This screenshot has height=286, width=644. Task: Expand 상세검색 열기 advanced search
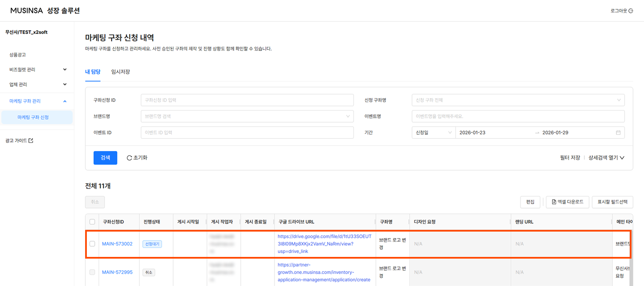[606, 158]
